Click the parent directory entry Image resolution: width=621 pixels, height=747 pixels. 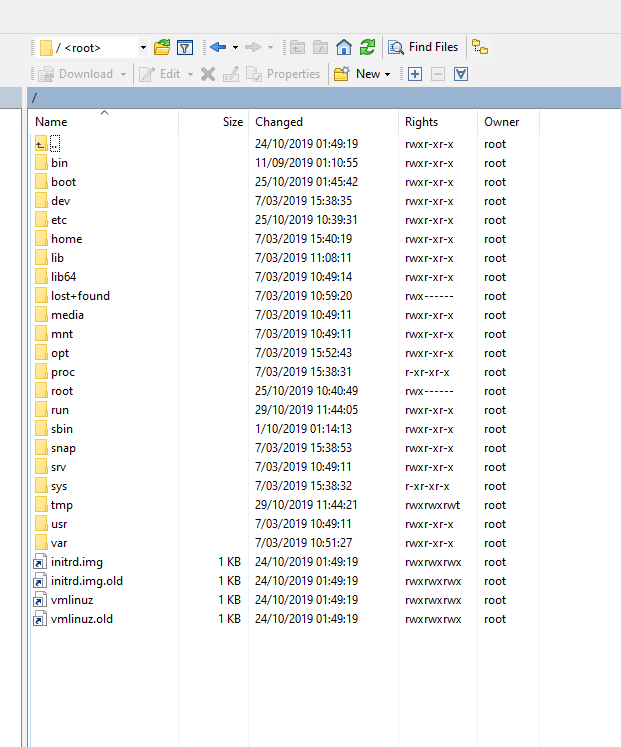coord(54,144)
